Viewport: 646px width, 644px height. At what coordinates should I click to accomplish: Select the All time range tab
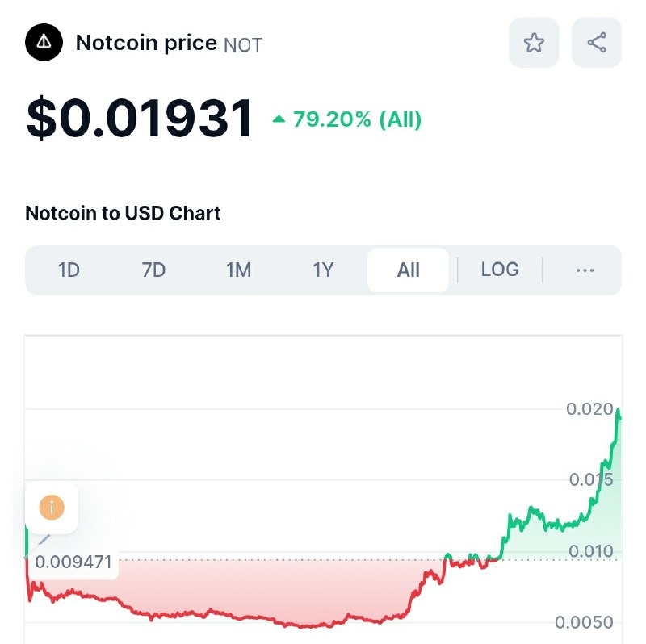(408, 270)
